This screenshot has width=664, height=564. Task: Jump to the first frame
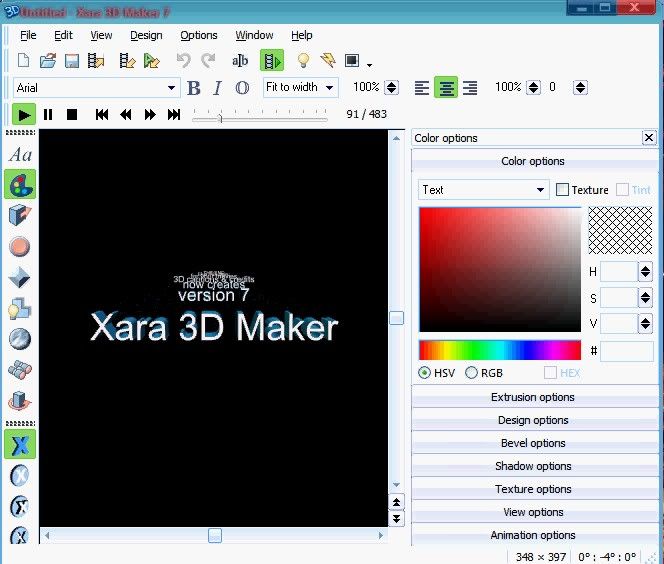[x=102, y=114]
